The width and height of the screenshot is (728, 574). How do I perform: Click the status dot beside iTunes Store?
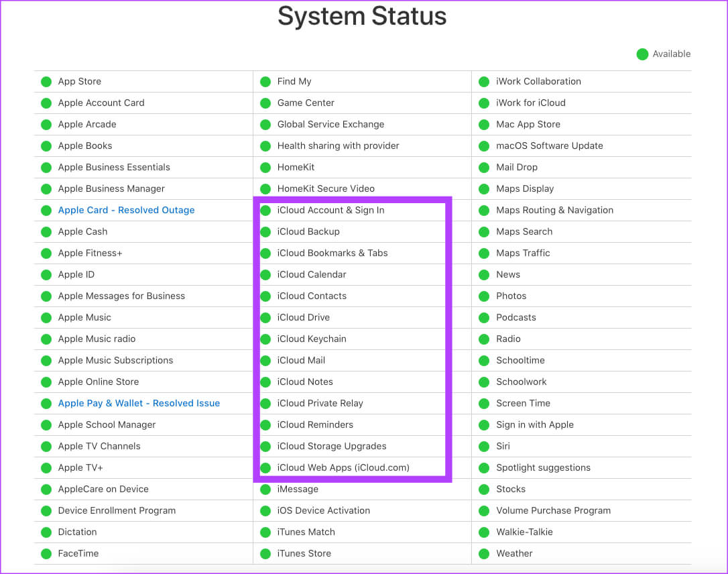265,554
